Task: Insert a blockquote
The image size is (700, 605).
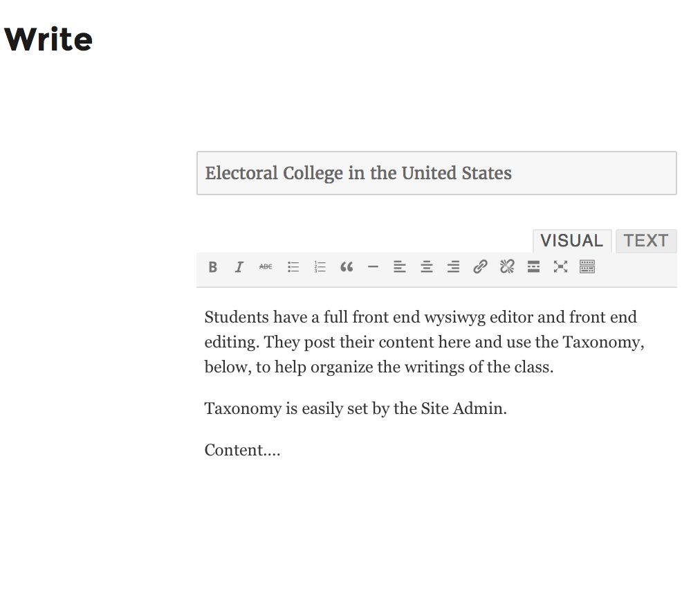Action: (346, 267)
